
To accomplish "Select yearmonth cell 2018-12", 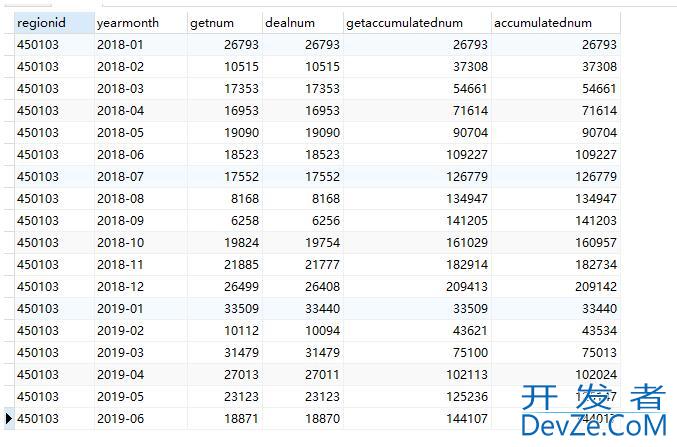I will [141, 287].
